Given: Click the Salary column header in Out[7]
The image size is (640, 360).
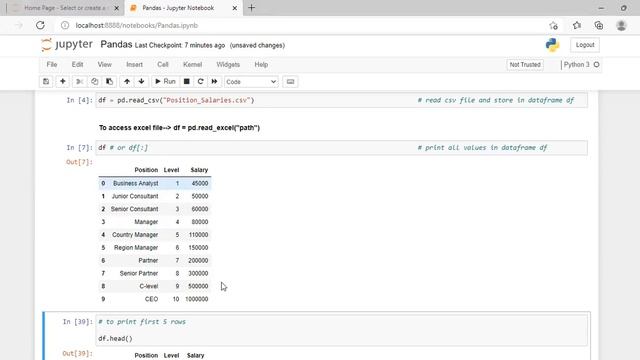Looking at the screenshot, I should coord(199,170).
